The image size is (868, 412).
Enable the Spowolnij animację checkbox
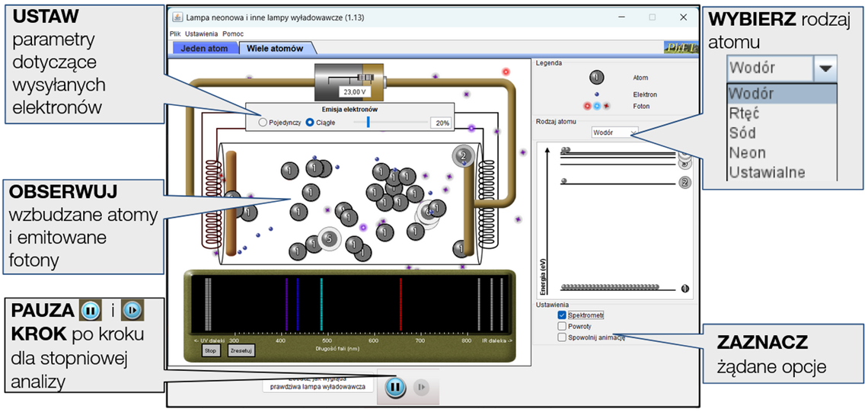563,337
